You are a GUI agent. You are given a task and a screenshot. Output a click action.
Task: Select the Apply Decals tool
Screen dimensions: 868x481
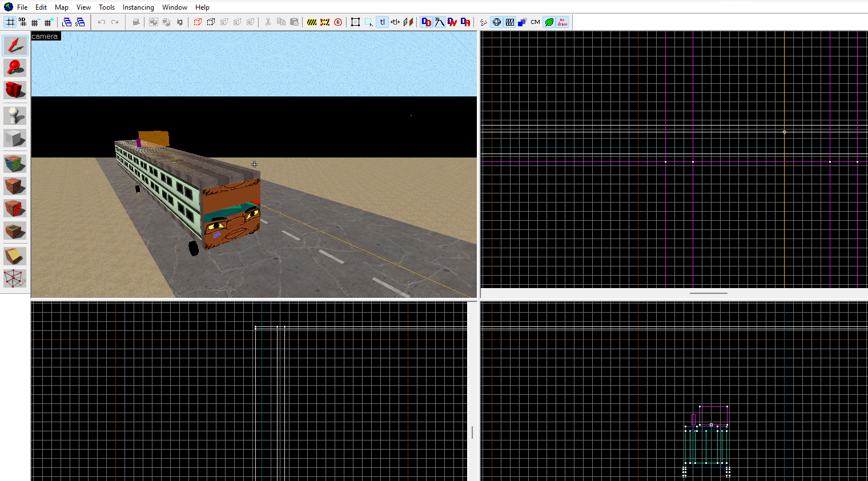click(15, 208)
